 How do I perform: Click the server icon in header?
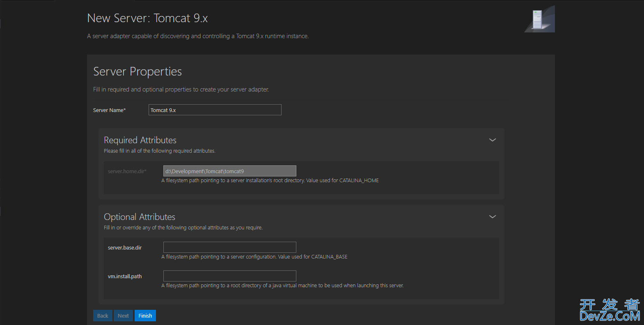point(539,19)
